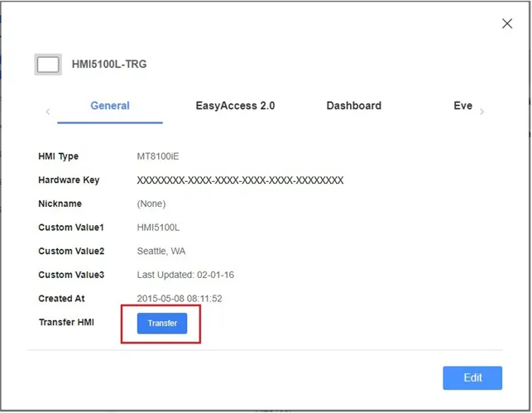The height and width of the screenshot is (413, 532).
Task: Open the Dashboard tab
Action: tap(354, 106)
